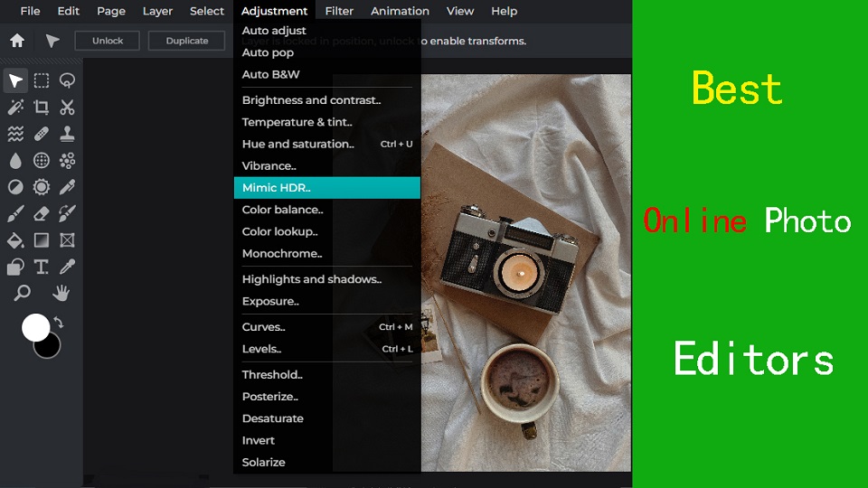The image size is (868, 488).
Task: Swap foreground and background colors
Action: 59,323
